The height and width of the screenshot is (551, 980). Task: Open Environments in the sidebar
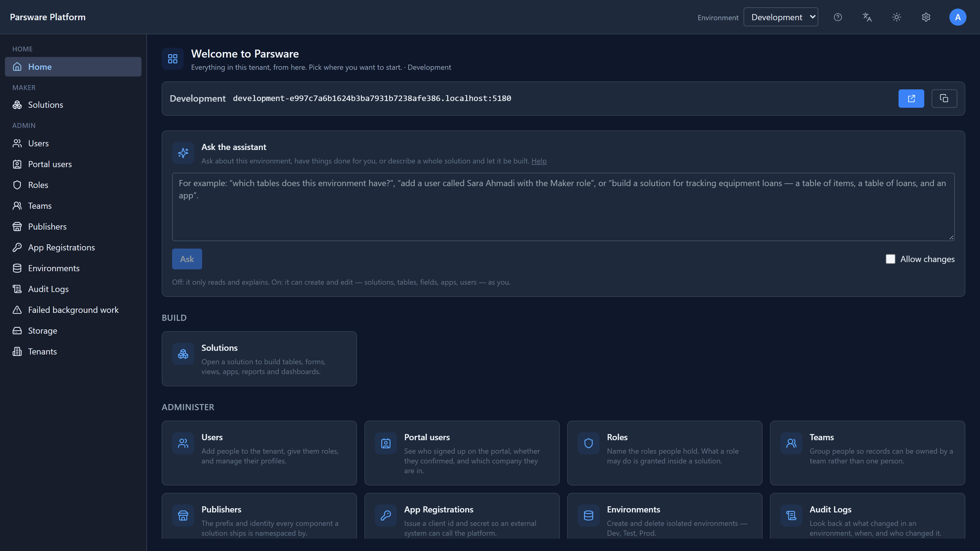[73, 268]
